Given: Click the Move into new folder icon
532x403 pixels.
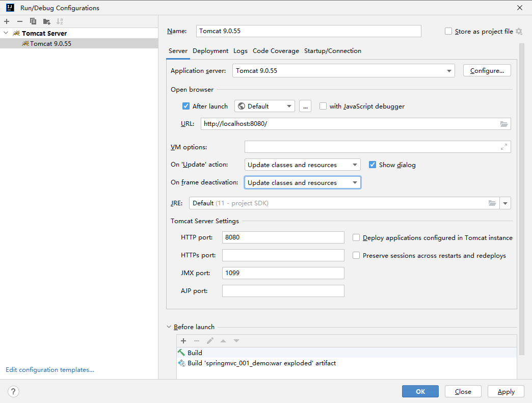Looking at the screenshot, I should pos(47,22).
